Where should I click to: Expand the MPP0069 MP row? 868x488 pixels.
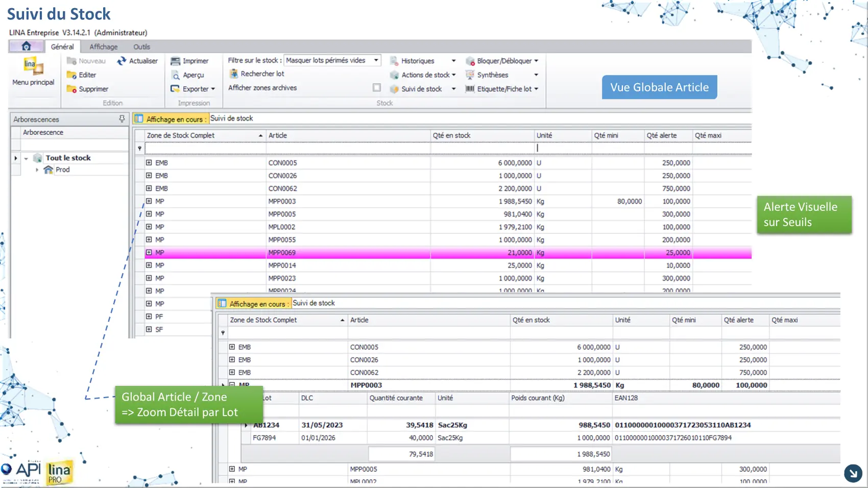(x=149, y=253)
